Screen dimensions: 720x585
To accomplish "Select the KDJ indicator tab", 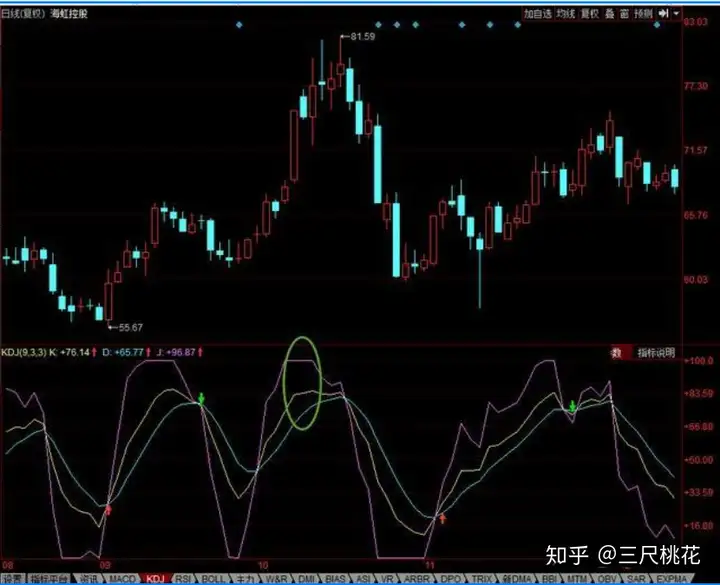I will pos(155,579).
